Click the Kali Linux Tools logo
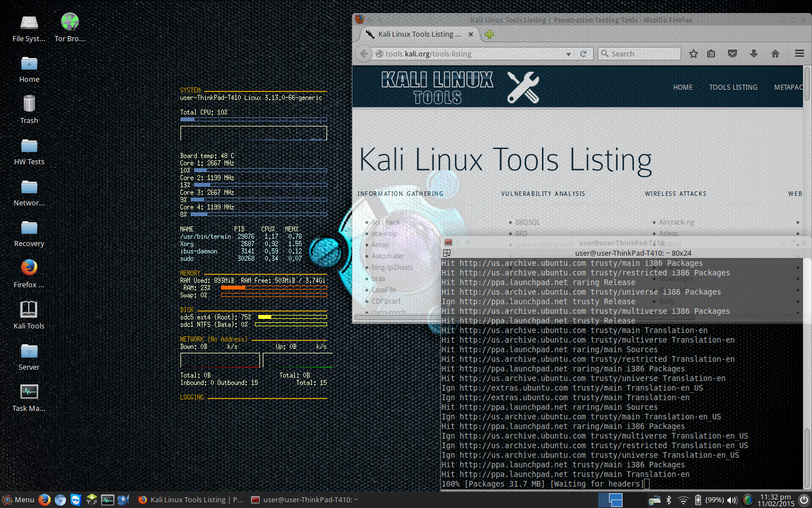This screenshot has width=812, height=508. pyautogui.click(x=460, y=87)
